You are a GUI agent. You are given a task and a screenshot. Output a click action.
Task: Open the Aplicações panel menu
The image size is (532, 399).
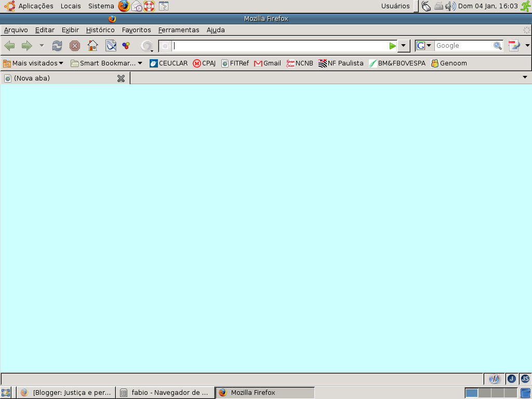pyautogui.click(x=36, y=6)
